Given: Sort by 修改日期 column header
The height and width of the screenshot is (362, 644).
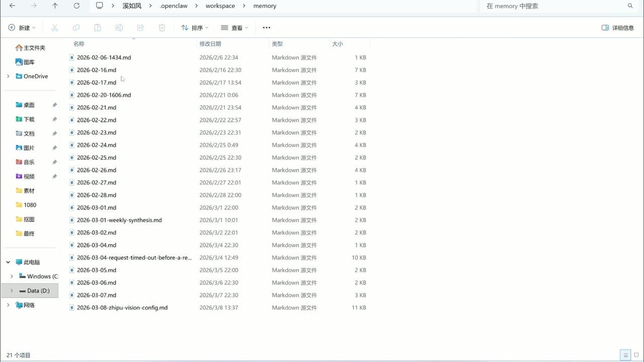Looking at the screenshot, I should point(210,44).
